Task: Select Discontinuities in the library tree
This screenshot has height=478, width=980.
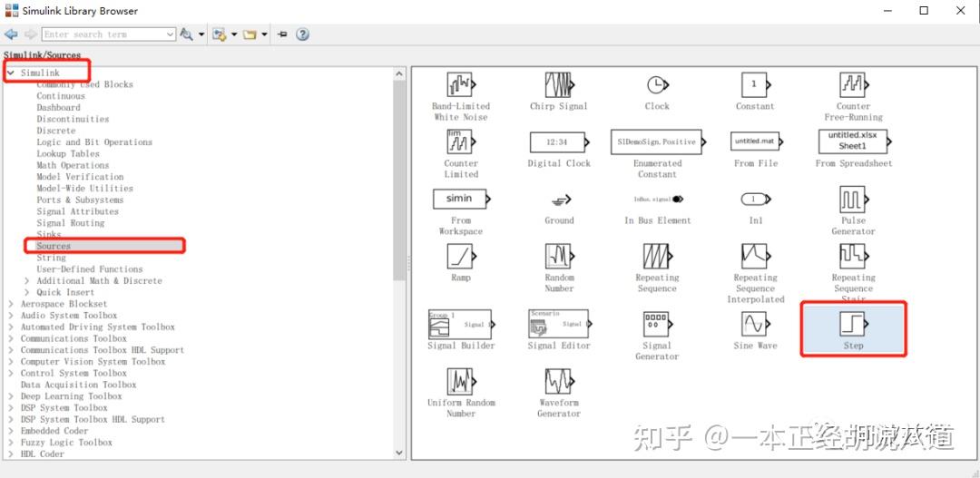Action: point(73,119)
